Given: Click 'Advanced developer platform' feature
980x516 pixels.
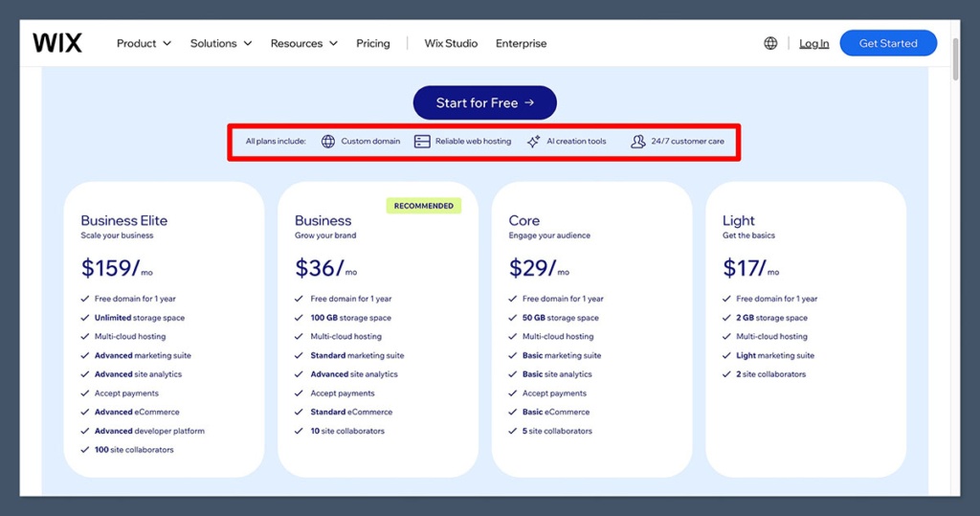Looking at the screenshot, I should point(149,431).
